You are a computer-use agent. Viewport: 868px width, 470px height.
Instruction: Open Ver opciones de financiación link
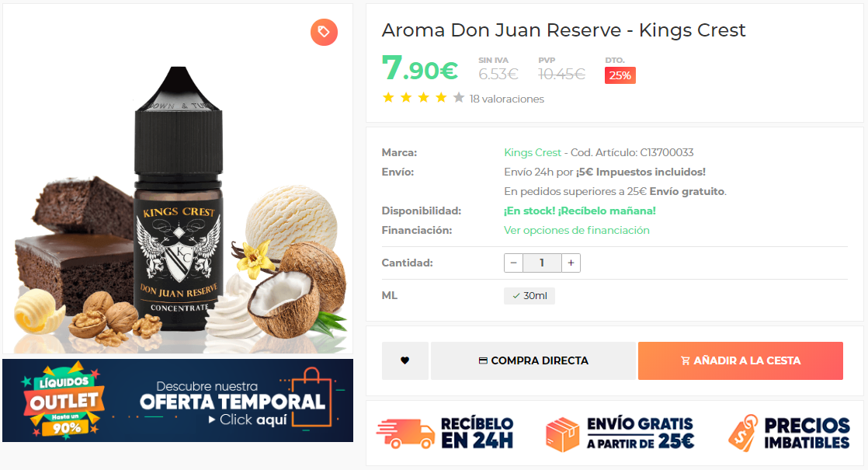coord(577,230)
